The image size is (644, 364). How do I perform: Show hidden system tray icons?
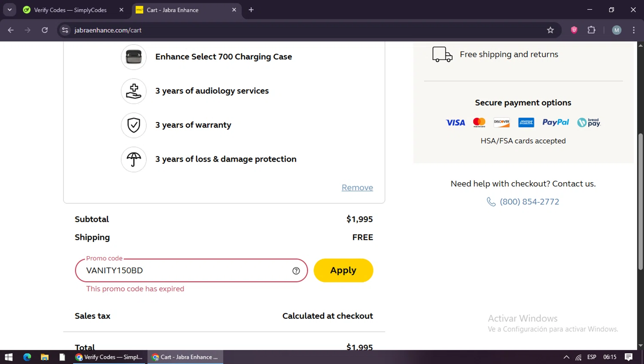click(x=566, y=357)
